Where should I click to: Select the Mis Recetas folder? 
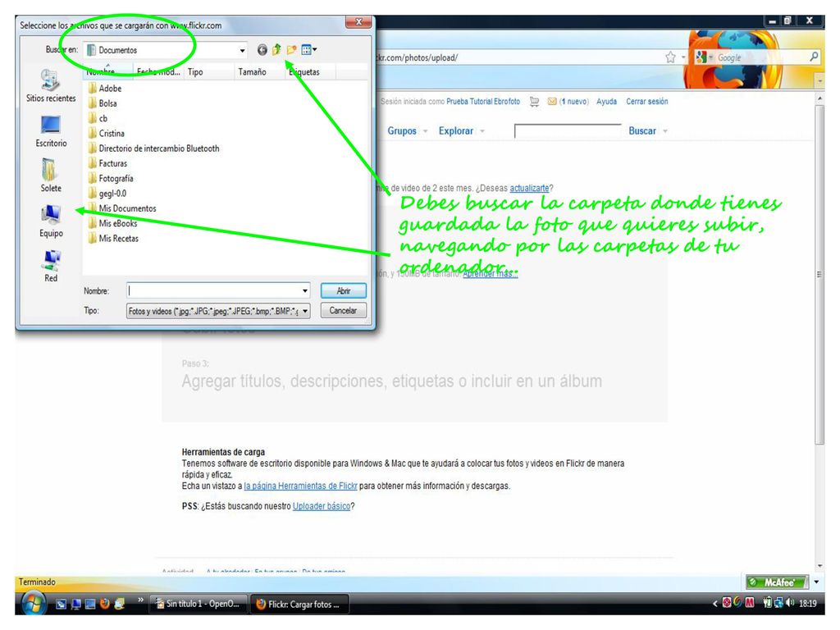[x=113, y=239]
